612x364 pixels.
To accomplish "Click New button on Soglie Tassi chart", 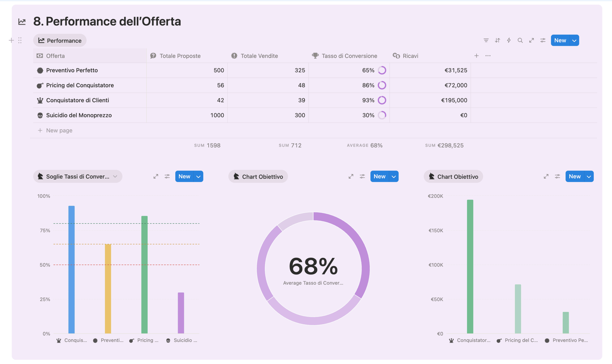I will pos(184,176).
